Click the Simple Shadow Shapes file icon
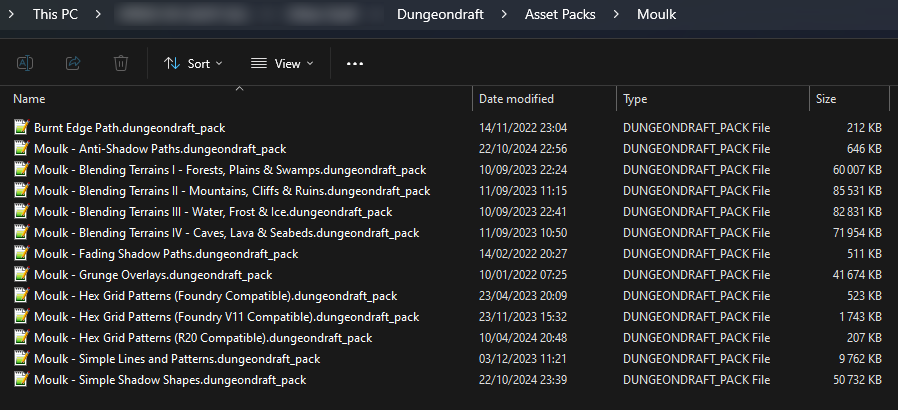 21,380
